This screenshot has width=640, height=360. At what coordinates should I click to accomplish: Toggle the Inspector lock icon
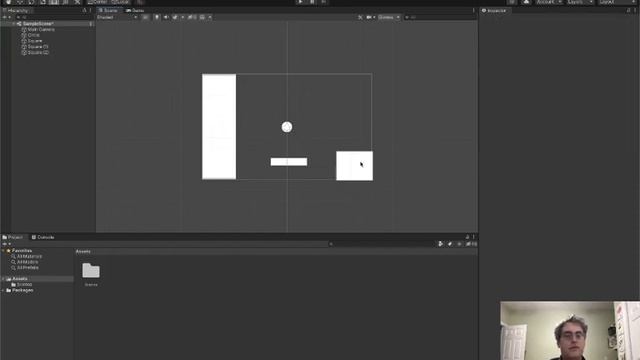click(x=629, y=11)
